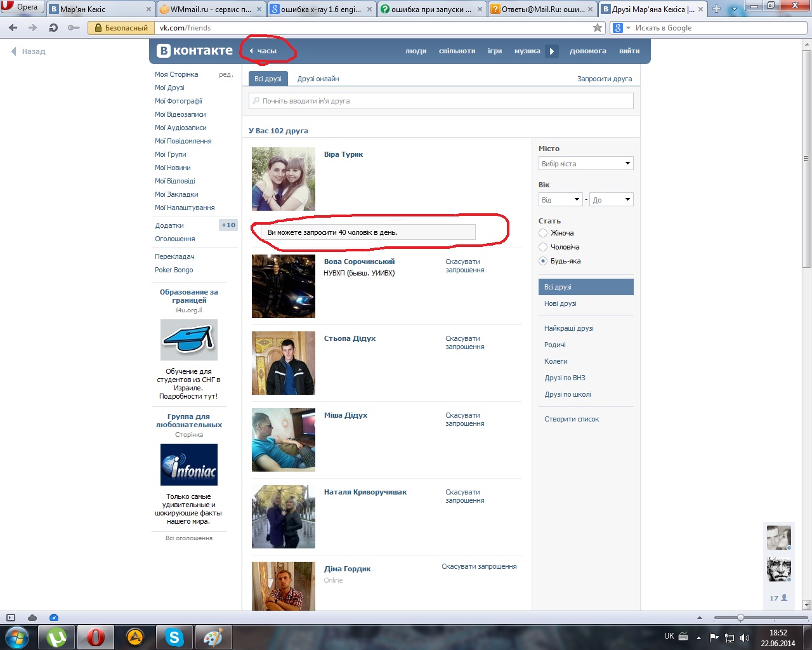The height and width of the screenshot is (650, 812).
Task: Select the Жіноча gender radio button
Action: pyautogui.click(x=543, y=233)
